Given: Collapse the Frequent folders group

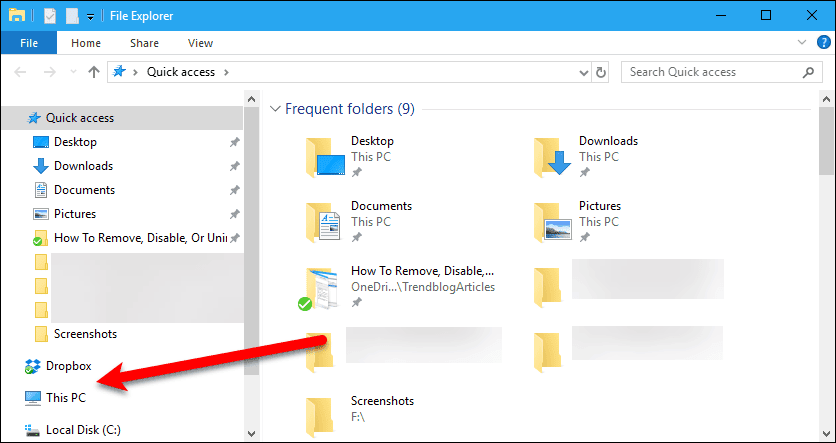Looking at the screenshot, I should click(275, 108).
